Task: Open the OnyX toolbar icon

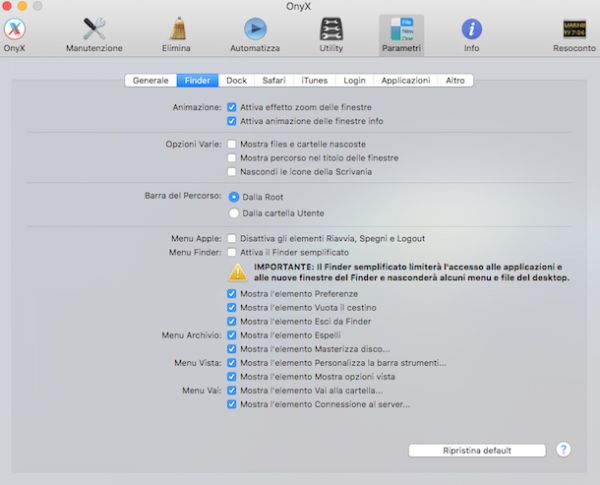Action: (15, 29)
